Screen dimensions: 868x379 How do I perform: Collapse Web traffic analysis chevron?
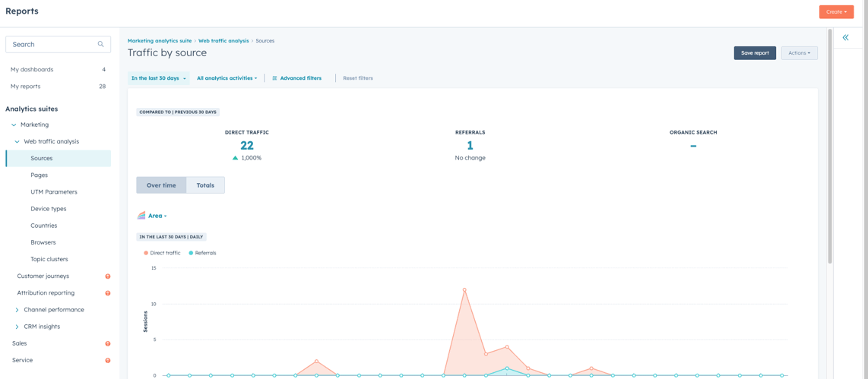(x=17, y=141)
